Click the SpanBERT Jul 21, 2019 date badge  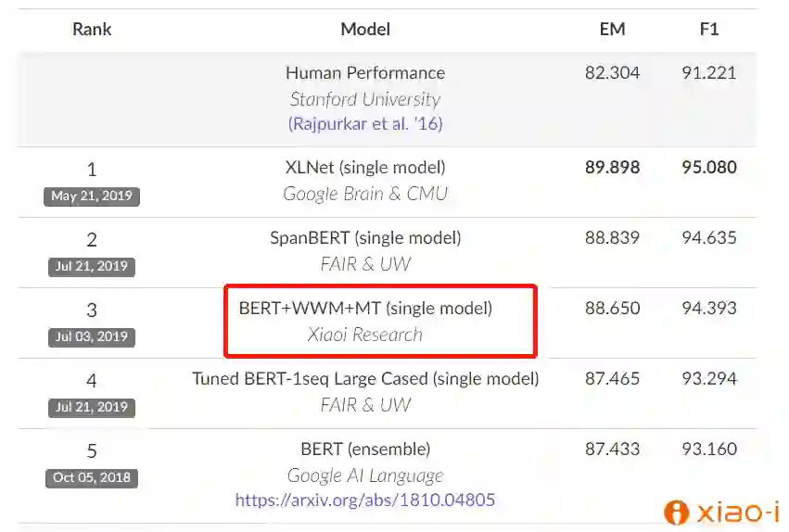tap(92, 267)
